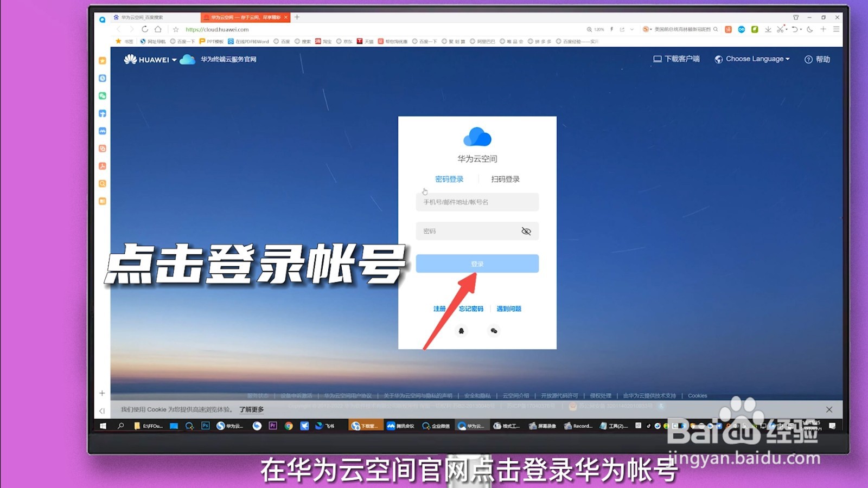
Task: Open Photoshop from the taskbar
Action: click(x=205, y=426)
